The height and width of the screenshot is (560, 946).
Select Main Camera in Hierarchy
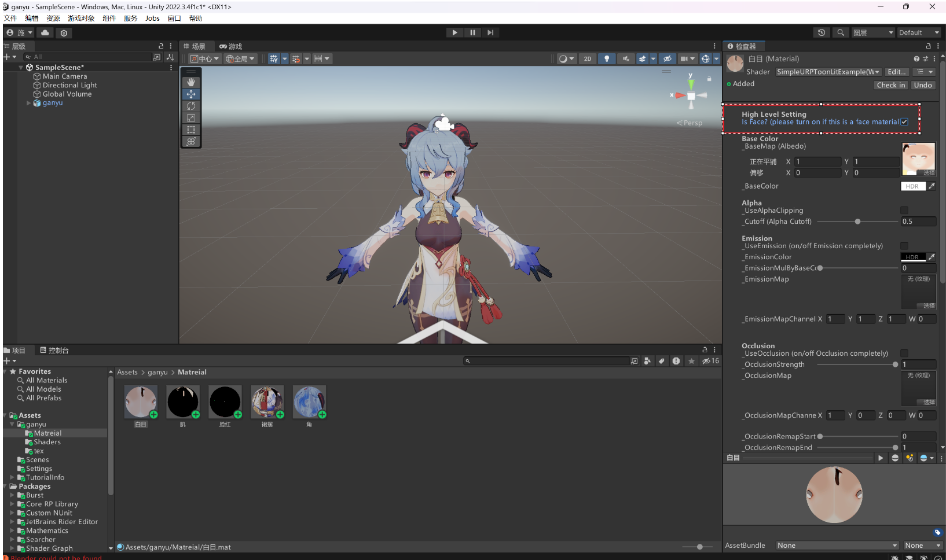pyautogui.click(x=65, y=76)
